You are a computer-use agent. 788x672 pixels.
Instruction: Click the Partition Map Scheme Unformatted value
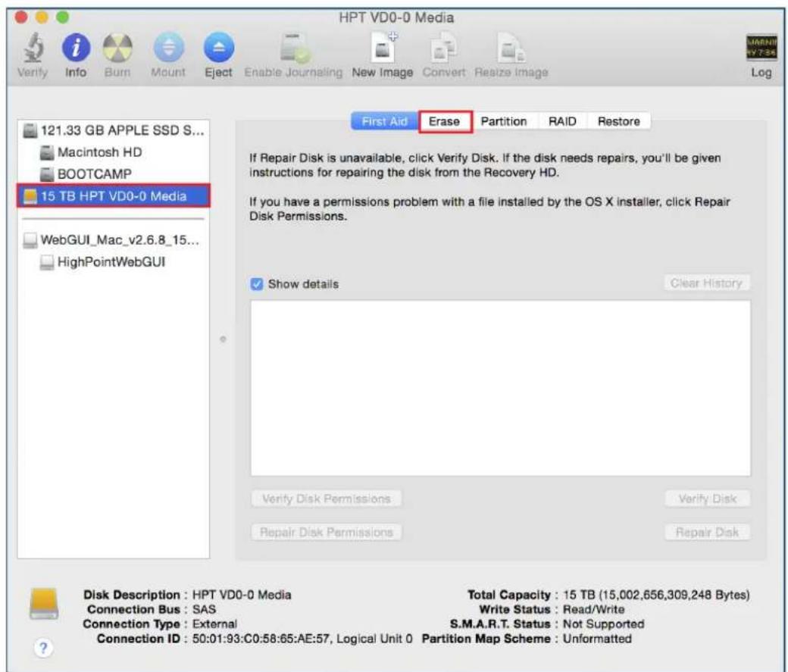[x=597, y=639]
